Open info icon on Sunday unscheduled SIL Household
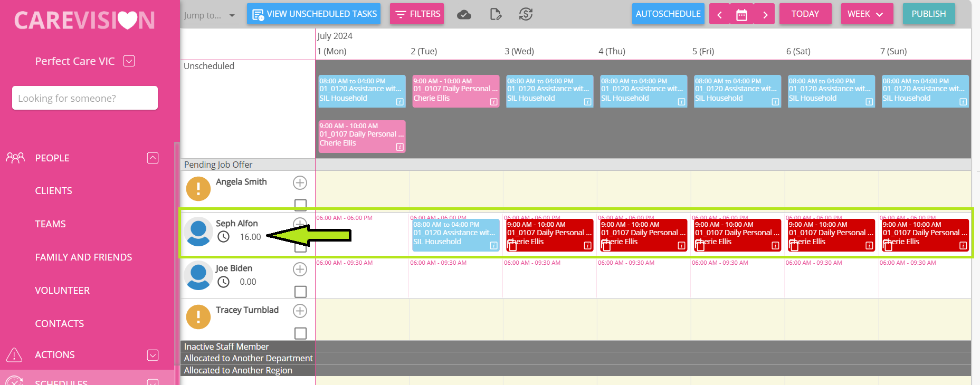The image size is (980, 385). [964, 102]
